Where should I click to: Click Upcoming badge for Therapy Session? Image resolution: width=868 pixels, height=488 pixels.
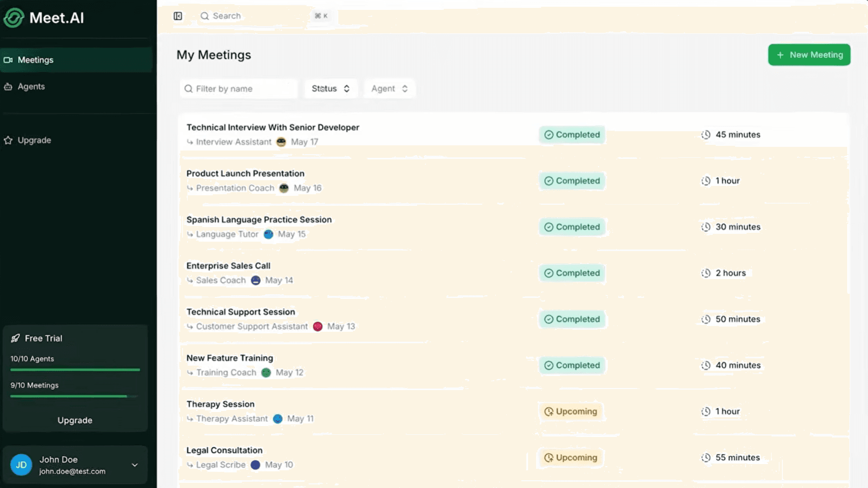(571, 411)
